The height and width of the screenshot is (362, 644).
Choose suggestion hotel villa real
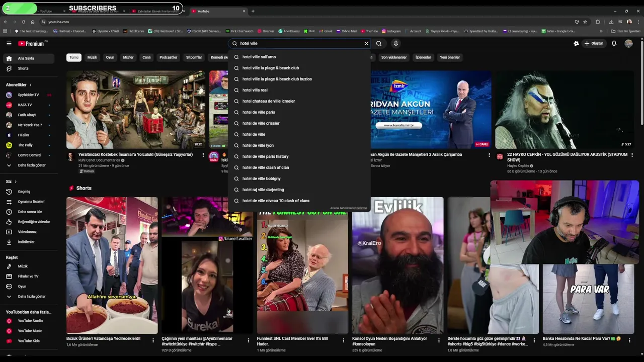299,90
